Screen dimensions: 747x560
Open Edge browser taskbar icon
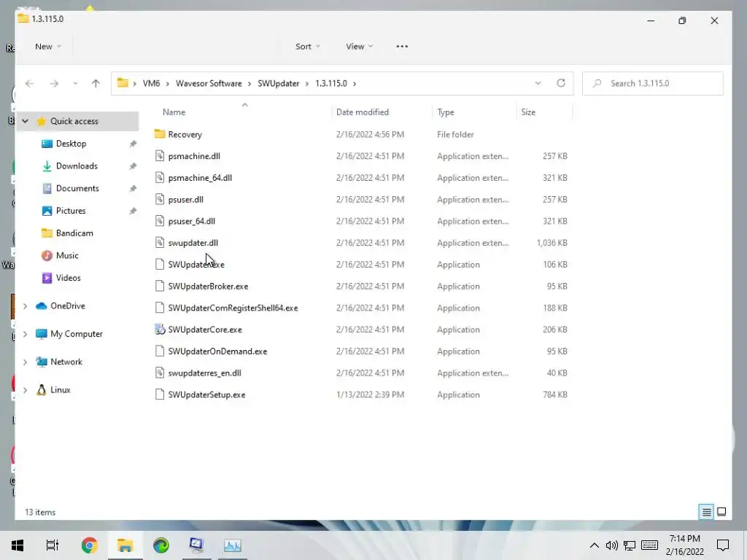pyautogui.click(x=161, y=545)
